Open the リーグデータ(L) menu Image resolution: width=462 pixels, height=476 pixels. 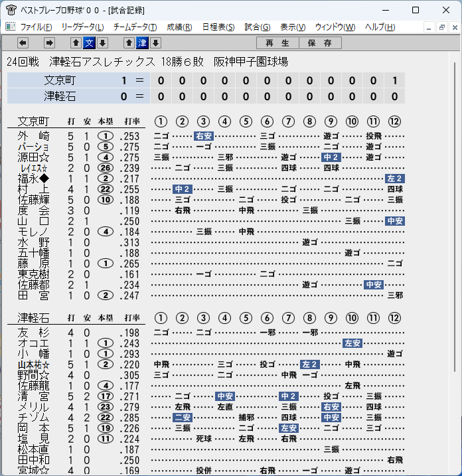pyautogui.click(x=82, y=27)
